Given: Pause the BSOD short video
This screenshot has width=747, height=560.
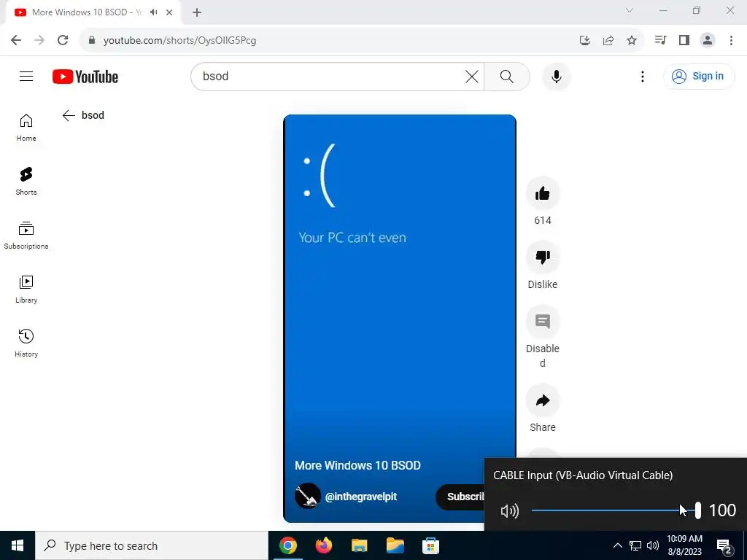Looking at the screenshot, I should 399,318.
